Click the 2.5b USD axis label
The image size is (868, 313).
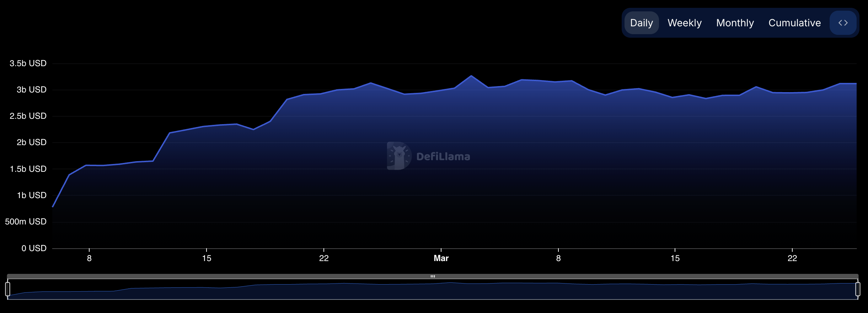tap(28, 116)
